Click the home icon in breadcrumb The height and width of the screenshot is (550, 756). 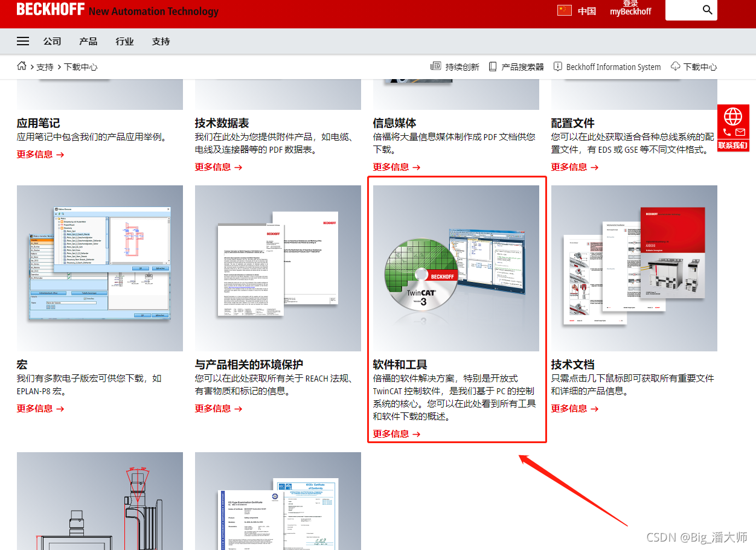pos(22,66)
